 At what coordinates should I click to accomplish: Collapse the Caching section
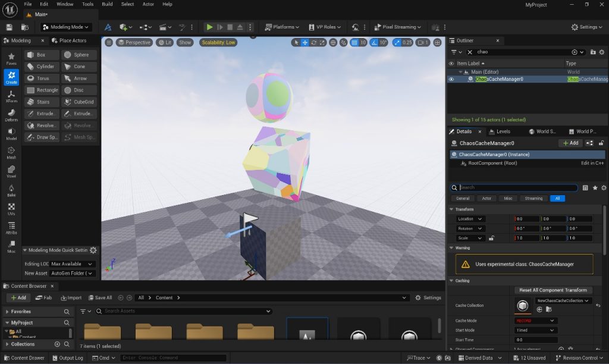click(x=451, y=281)
